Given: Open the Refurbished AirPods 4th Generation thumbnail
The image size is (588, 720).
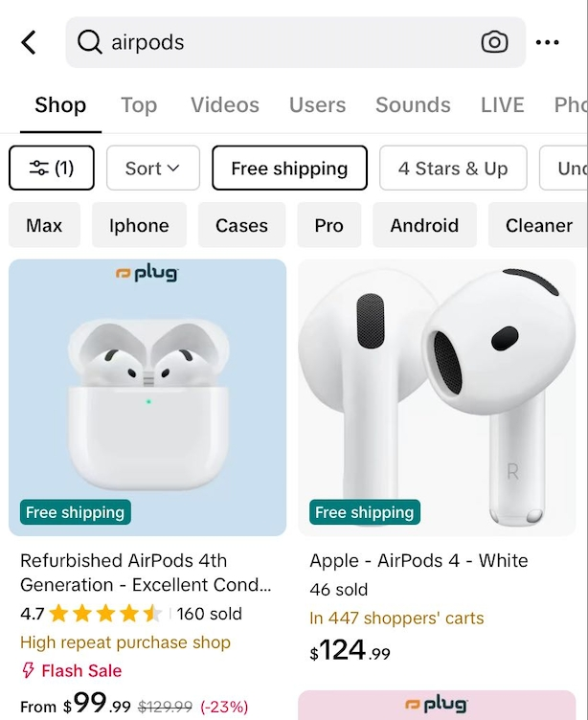Looking at the screenshot, I should point(147,397).
